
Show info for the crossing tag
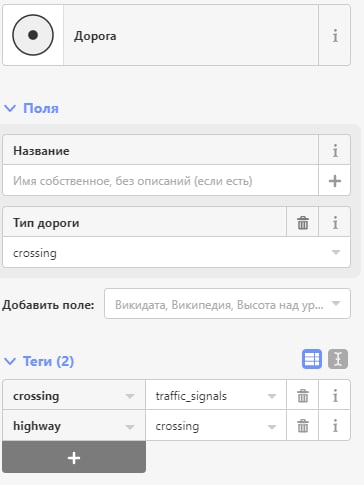click(335, 396)
